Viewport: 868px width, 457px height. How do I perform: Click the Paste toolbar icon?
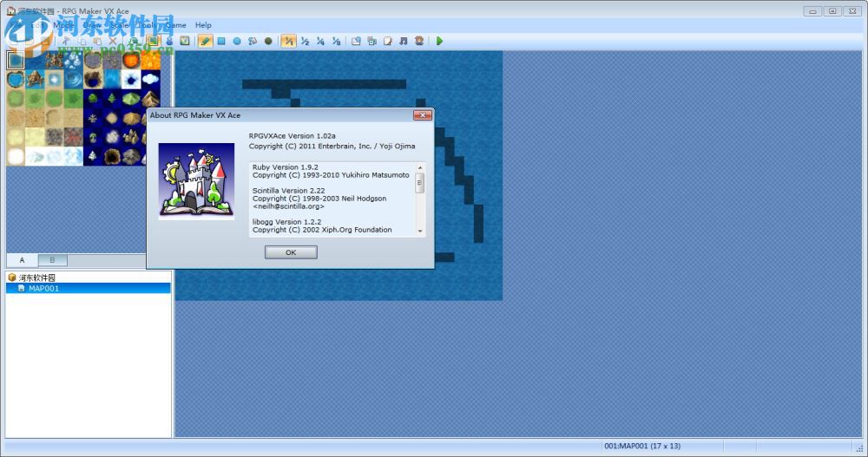coord(97,41)
